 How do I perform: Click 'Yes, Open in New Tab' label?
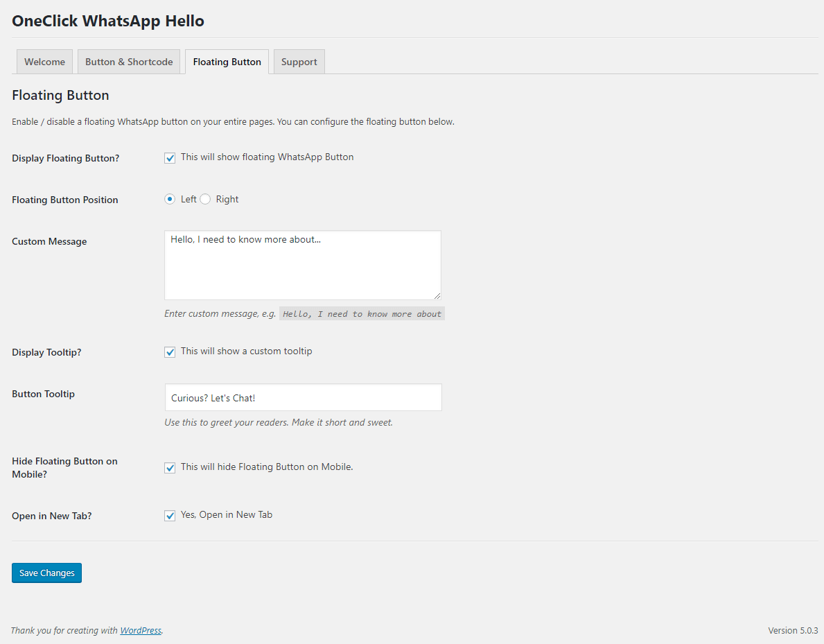[227, 514]
